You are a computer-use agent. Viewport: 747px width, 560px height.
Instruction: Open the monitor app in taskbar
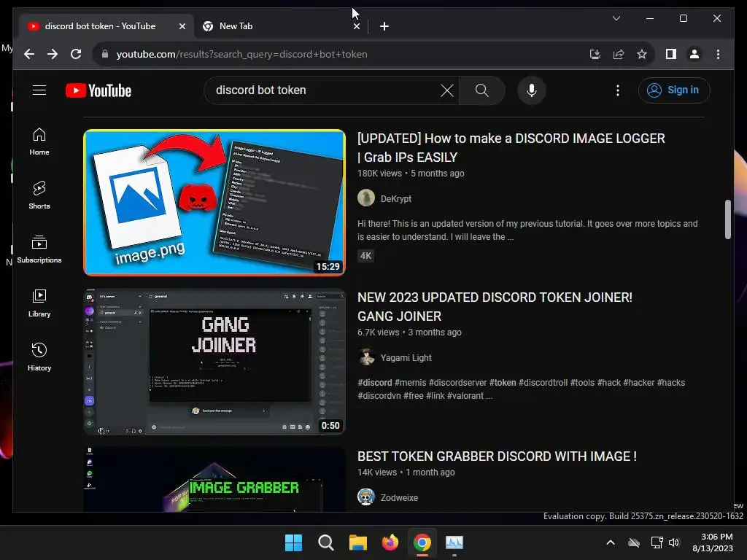pyautogui.click(x=454, y=542)
